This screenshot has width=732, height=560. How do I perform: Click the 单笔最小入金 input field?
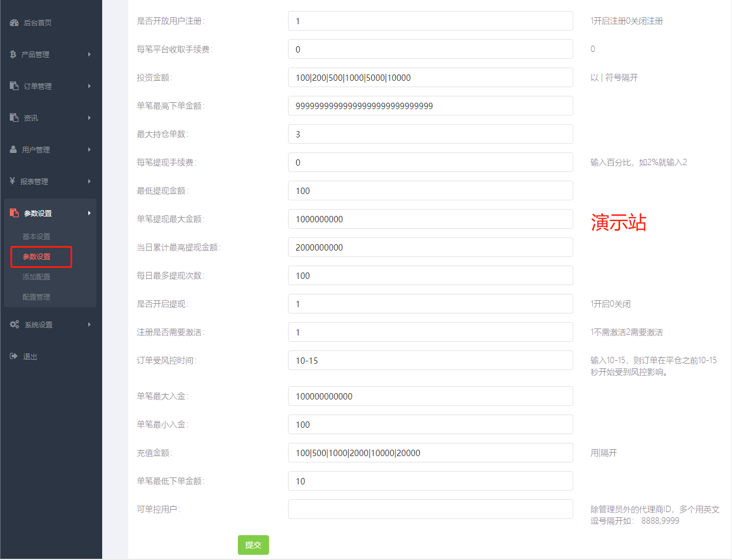click(431, 424)
